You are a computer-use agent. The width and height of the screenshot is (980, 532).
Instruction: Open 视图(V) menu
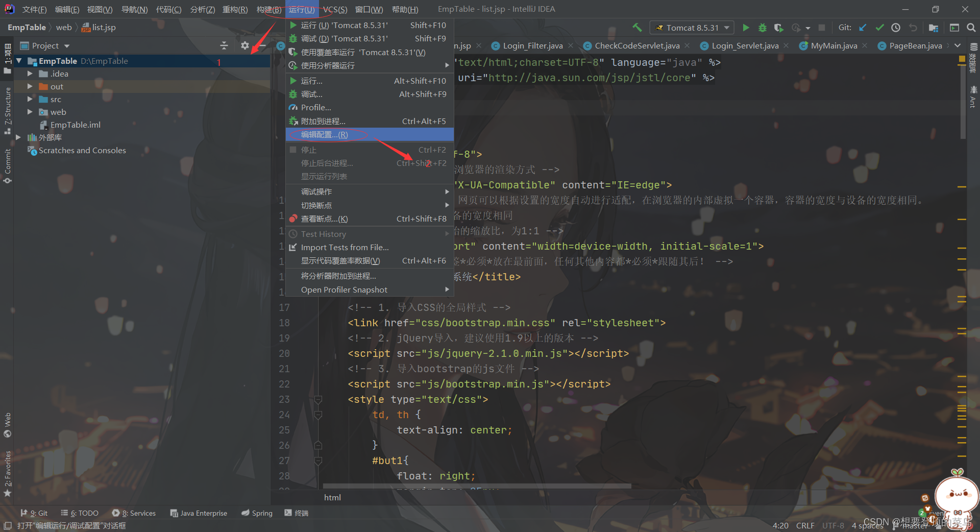pyautogui.click(x=100, y=9)
